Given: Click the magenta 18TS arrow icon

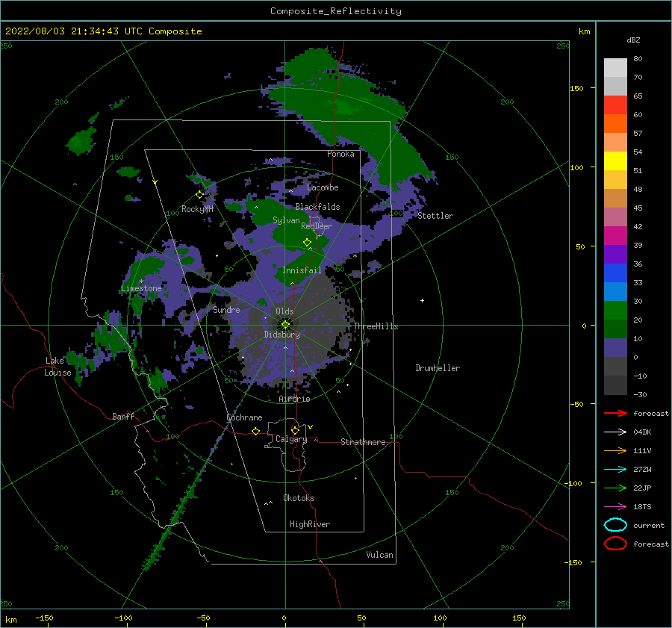Looking at the screenshot, I should click(615, 507).
